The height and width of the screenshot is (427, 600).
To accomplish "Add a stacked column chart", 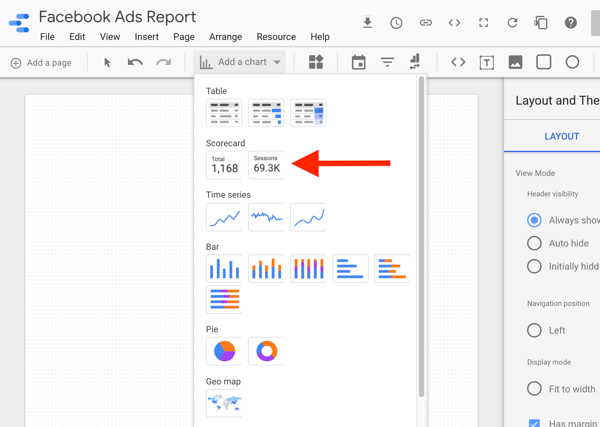I will pyautogui.click(x=266, y=269).
